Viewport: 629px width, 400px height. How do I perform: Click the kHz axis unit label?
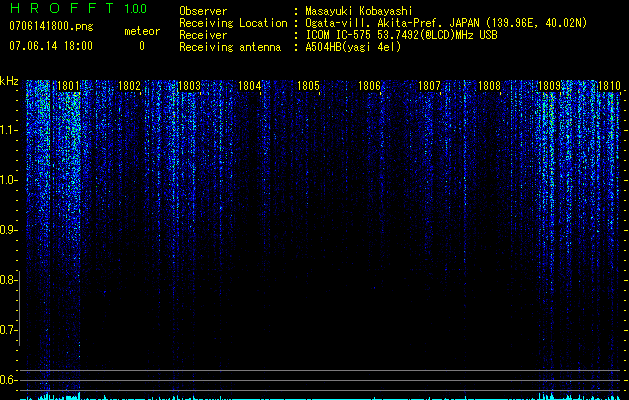click(9, 81)
